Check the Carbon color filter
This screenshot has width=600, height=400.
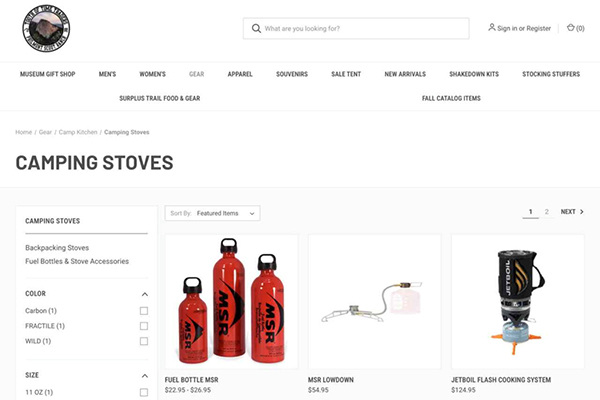click(x=144, y=311)
